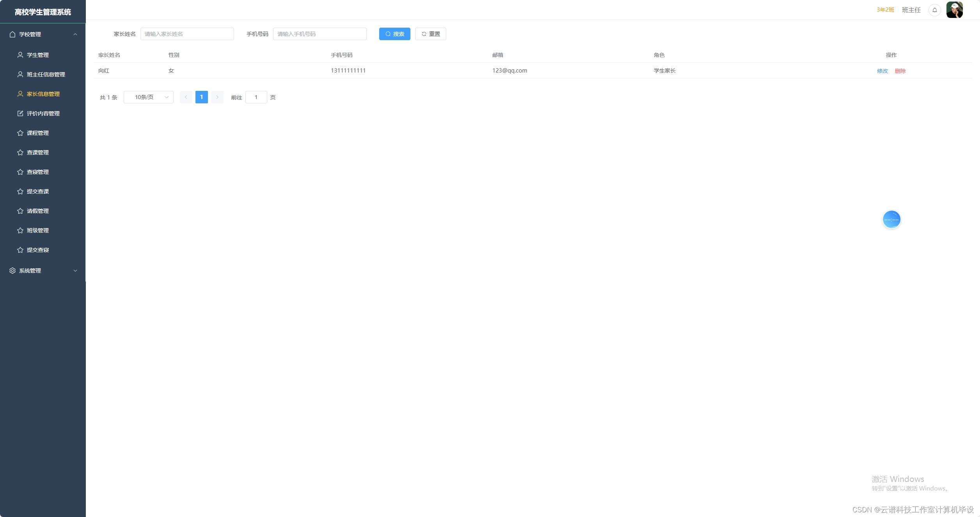Click the person icon beside 学生管理
This screenshot has width=980, height=517.
(x=20, y=55)
